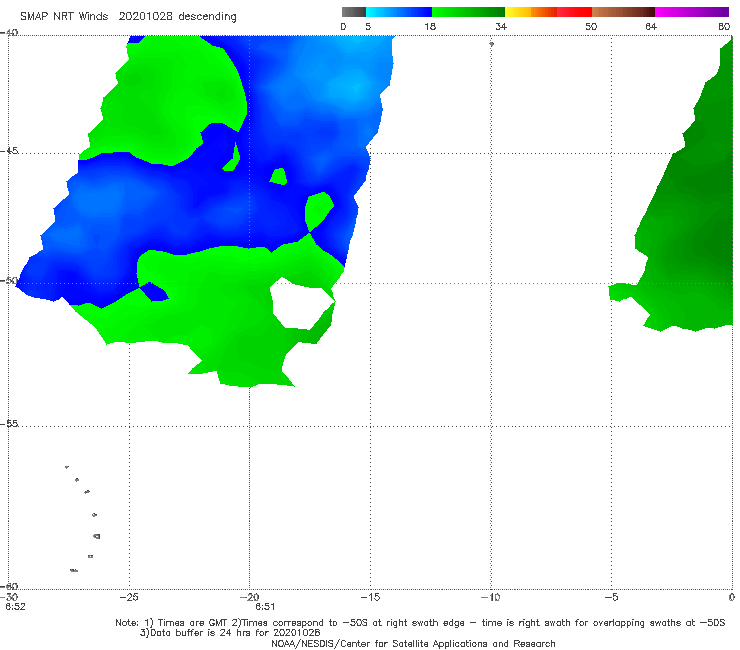This screenshot has width=740, height=650.
Task: Click the gray segment of the wind color bar
Action: (x=354, y=12)
